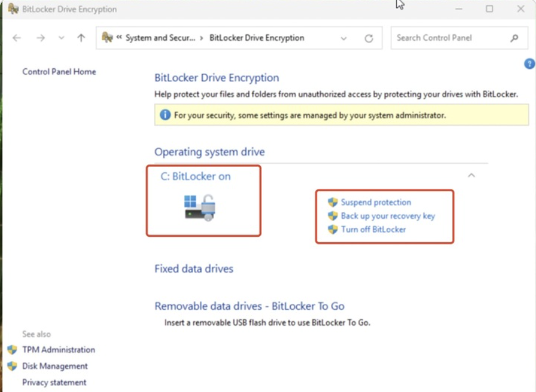Click BitLocker title bar window icon
The height and width of the screenshot is (392, 536).
click(x=13, y=9)
